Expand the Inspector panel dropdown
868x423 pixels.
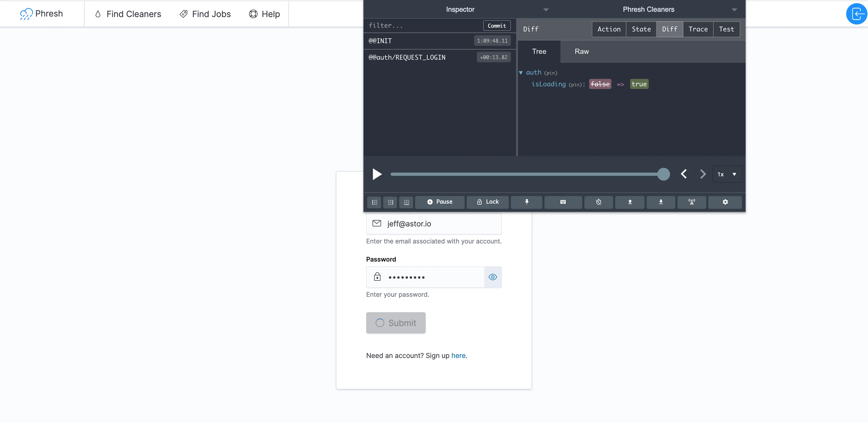pos(546,9)
